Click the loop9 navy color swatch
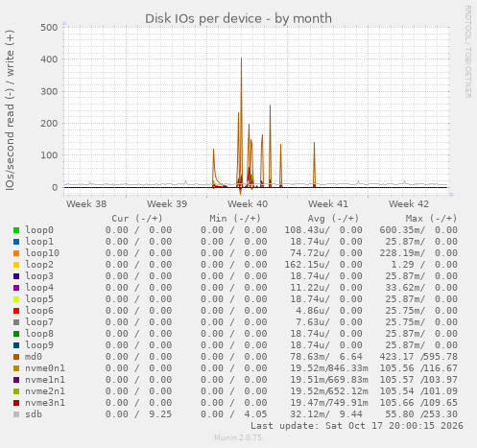 (16, 345)
